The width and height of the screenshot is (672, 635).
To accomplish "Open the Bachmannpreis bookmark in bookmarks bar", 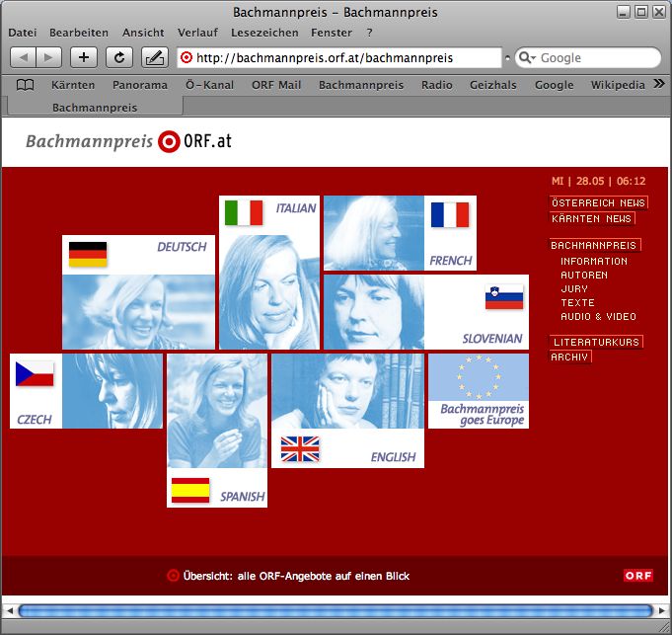I will click(361, 85).
